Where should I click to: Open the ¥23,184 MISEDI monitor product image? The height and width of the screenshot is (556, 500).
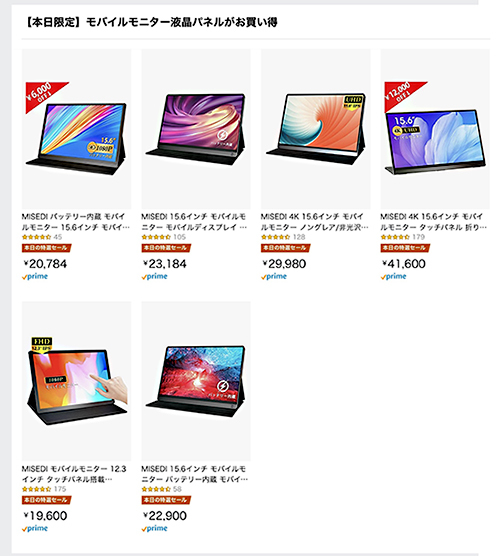[196, 129]
